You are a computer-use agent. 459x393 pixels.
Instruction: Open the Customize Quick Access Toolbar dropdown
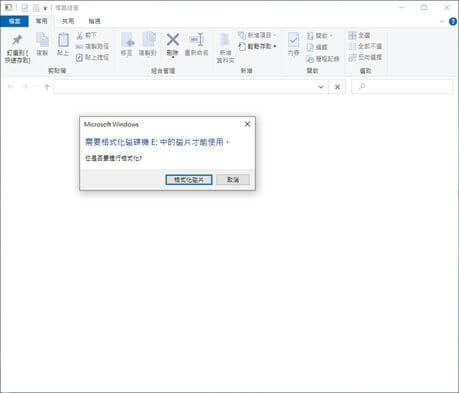coord(45,8)
